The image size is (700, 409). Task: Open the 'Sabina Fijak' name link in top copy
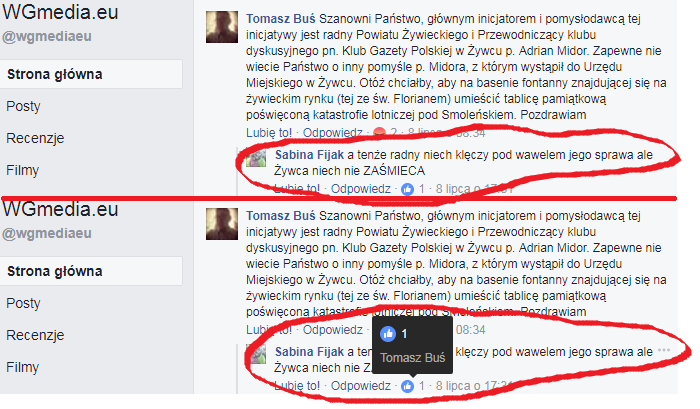pyautogui.click(x=309, y=155)
